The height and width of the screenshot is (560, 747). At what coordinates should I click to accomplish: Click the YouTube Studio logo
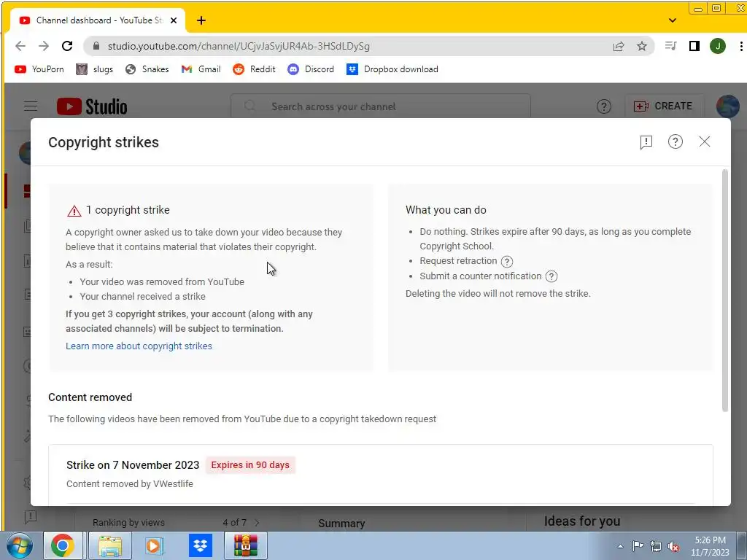tap(92, 106)
